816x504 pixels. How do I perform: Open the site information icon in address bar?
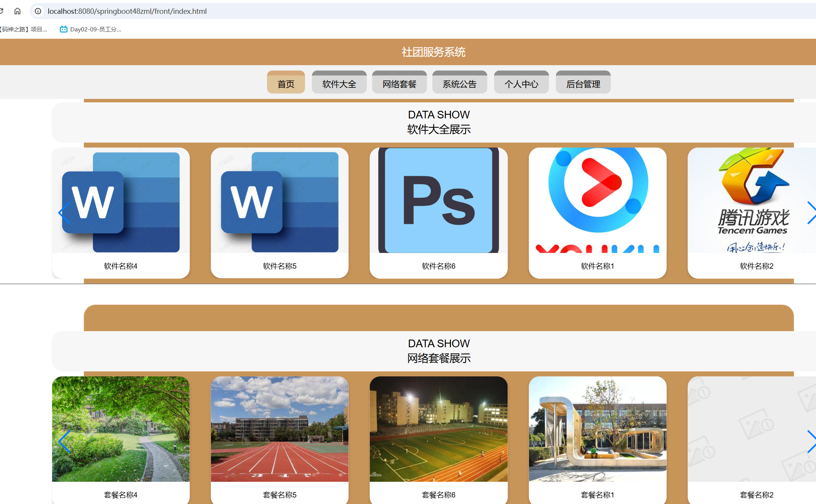38,11
